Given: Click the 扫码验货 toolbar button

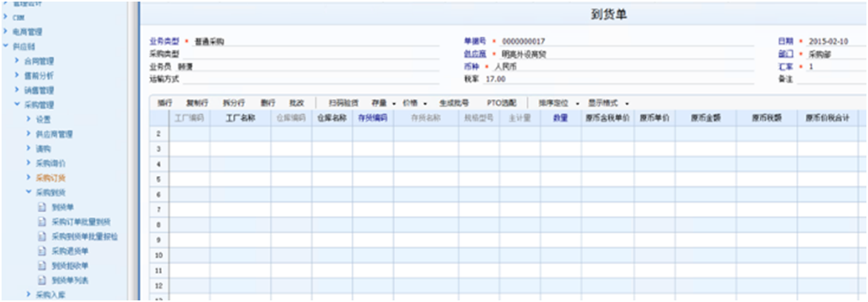Looking at the screenshot, I should (x=344, y=103).
